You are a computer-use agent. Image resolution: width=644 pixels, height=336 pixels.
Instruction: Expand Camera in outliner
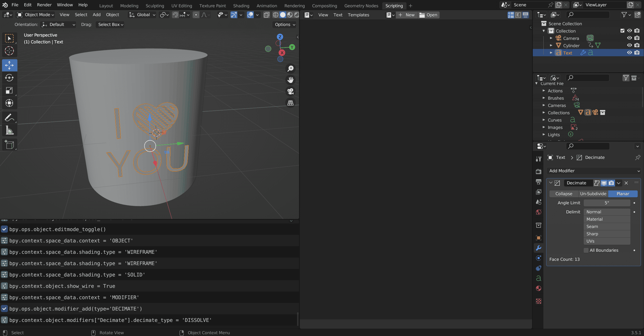point(551,38)
